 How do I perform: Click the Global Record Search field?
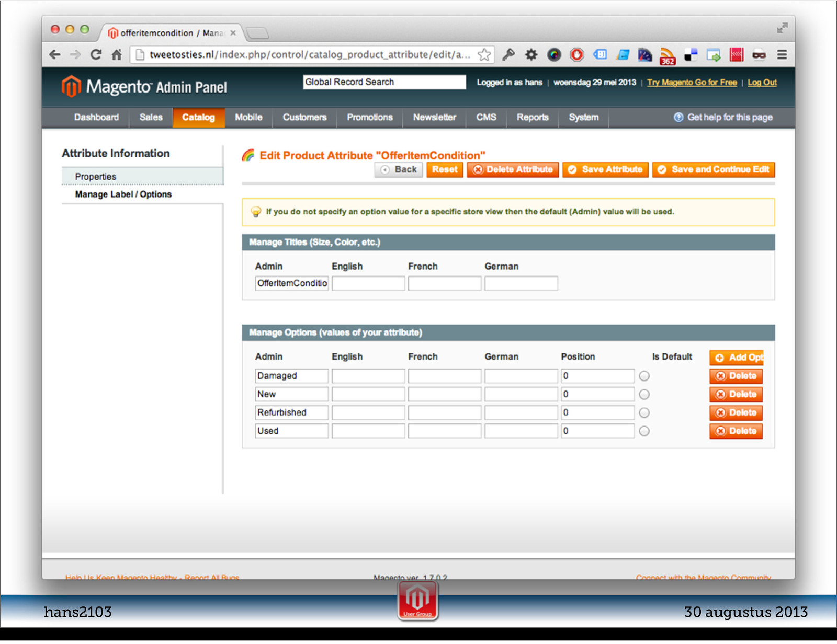coord(384,82)
